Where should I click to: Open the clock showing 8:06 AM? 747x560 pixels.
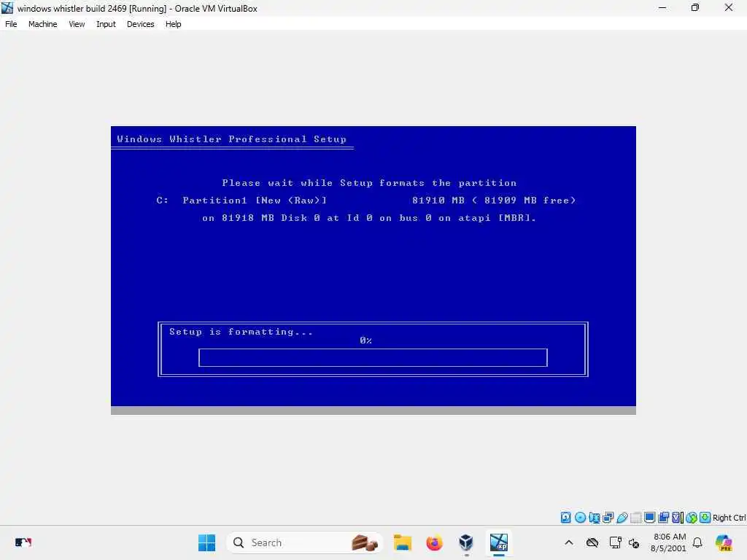click(x=669, y=542)
